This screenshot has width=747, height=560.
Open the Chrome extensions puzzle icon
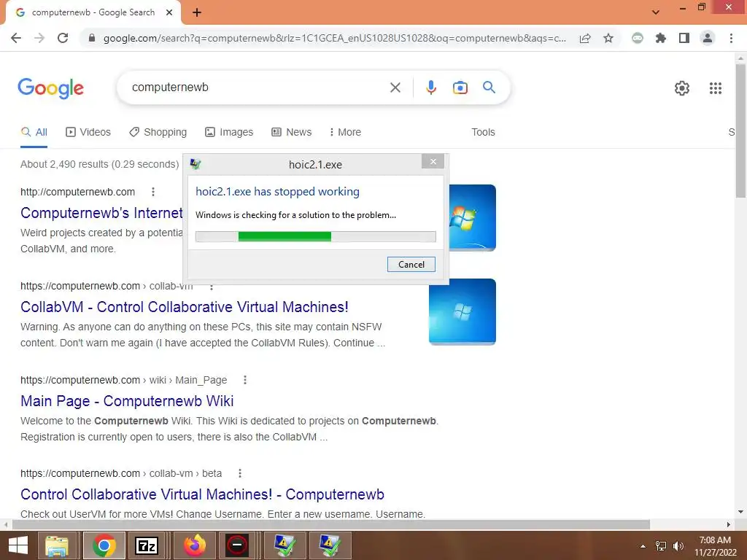(x=661, y=38)
